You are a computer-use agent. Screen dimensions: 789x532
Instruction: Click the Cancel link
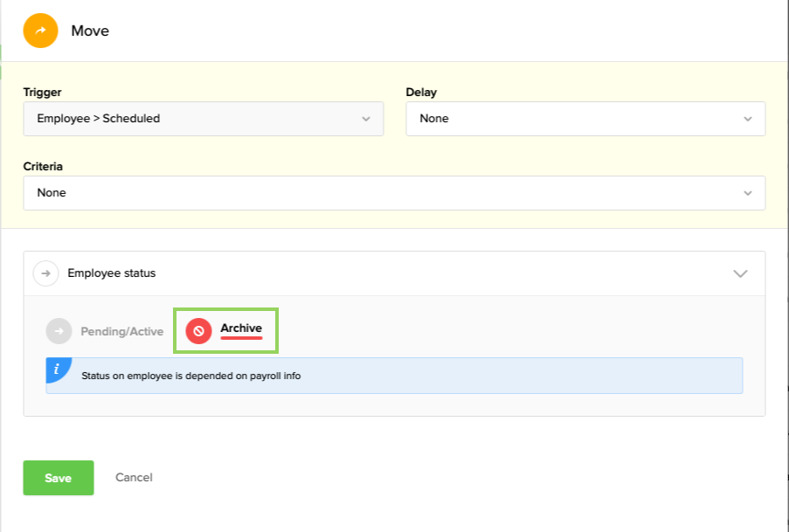[133, 477]
